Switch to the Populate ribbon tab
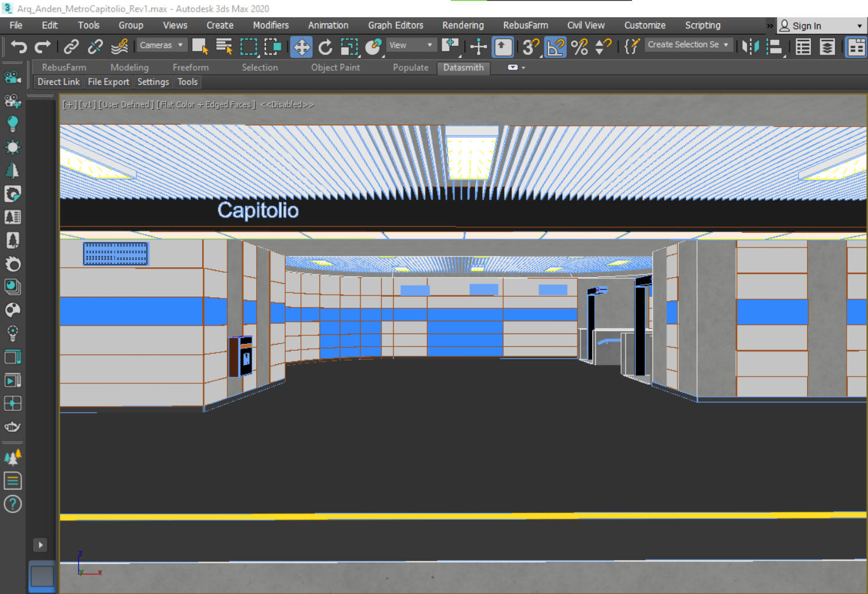 pos(410,68)
